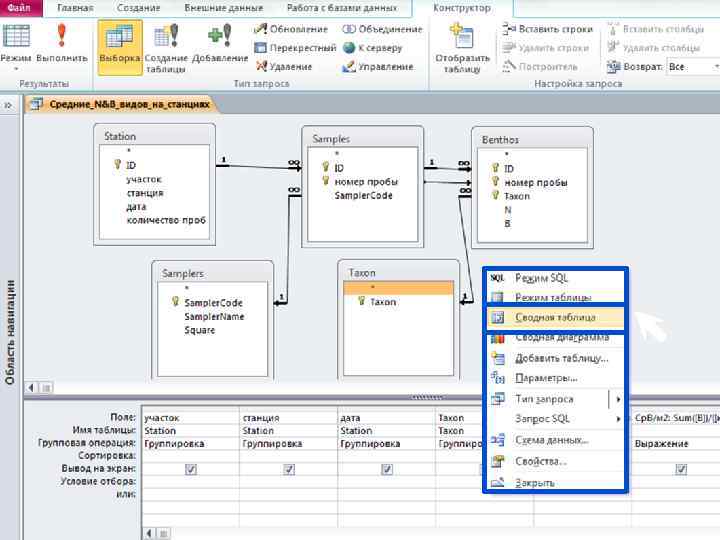The width and height of the screenshot is (720, 540).
Task: Click Группировка cell under дата
Action: (387, 444)
